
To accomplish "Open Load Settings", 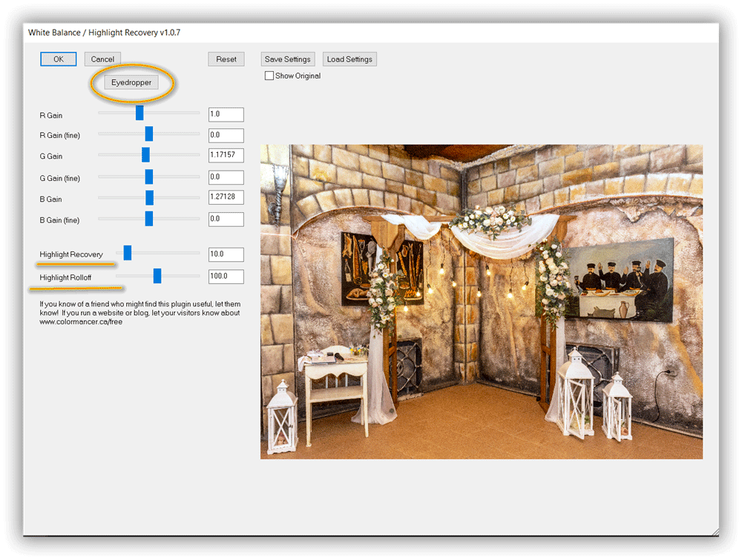I will [x=349, y=59].
